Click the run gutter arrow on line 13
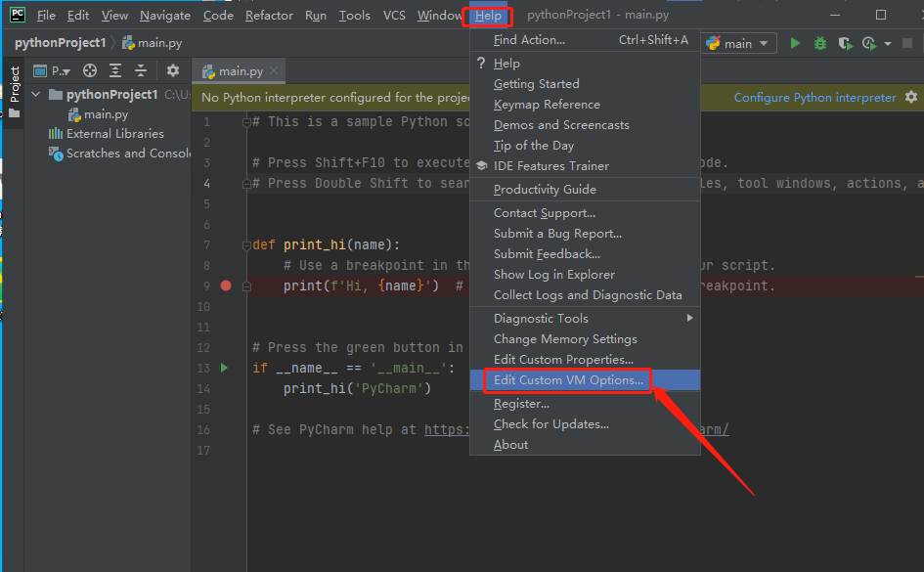 click(224, 368)
